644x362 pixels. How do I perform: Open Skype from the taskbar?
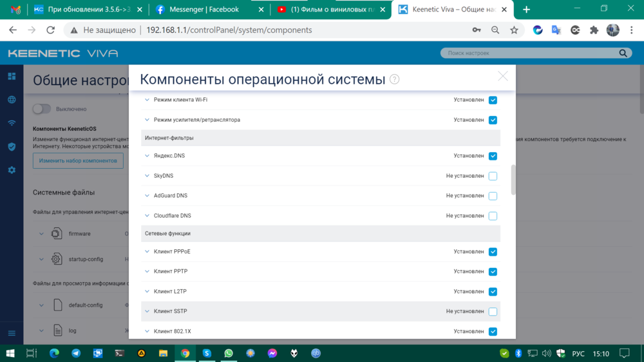(207, 354)
